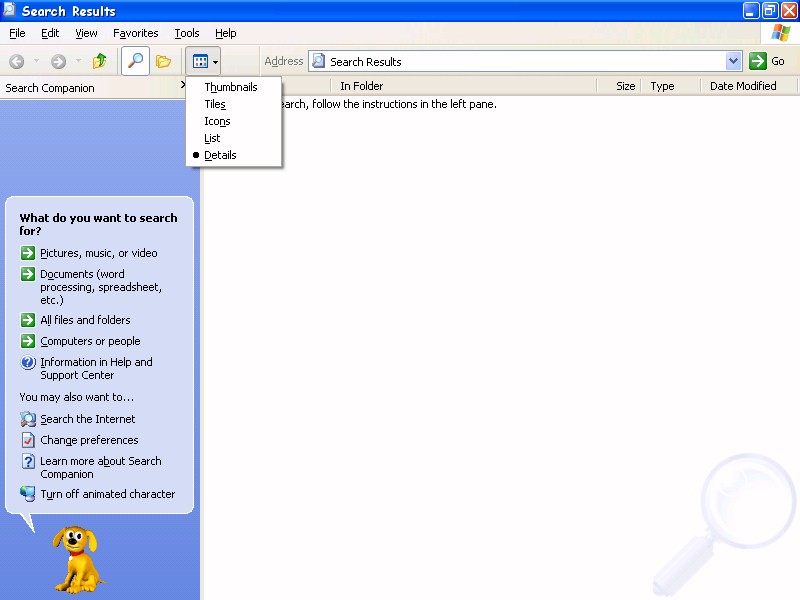Minimize the Search Results window
This screenshot has width=800, height=600.
750,10
